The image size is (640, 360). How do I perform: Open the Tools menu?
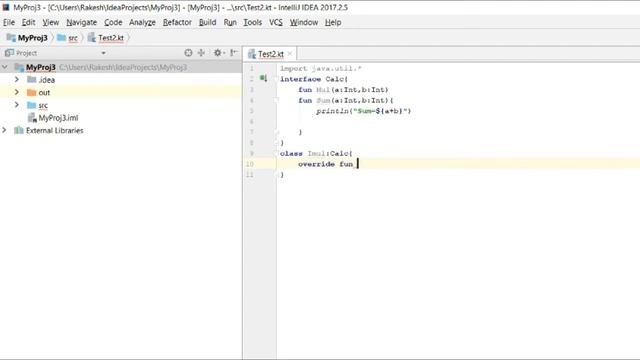(253, 22)
